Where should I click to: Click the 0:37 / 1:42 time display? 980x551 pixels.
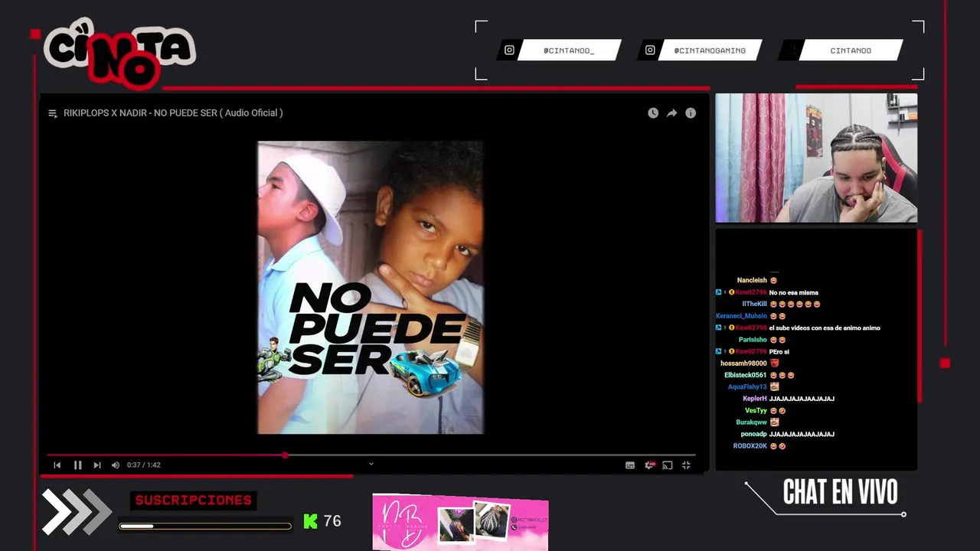coord(144,465)
